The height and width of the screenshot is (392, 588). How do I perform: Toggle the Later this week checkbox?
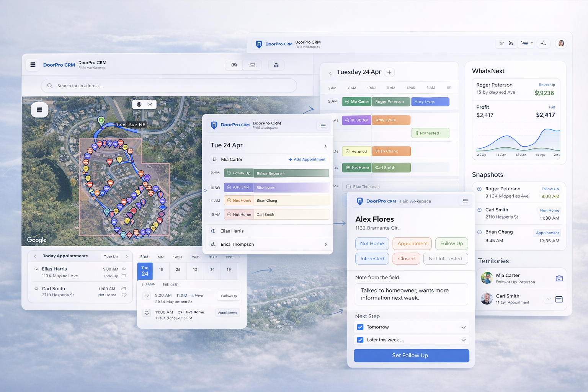360,340
